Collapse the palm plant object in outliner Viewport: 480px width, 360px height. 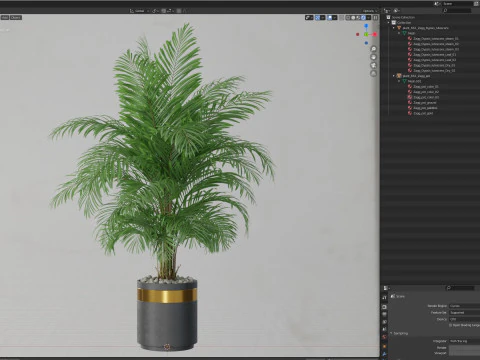click(394, 28)
